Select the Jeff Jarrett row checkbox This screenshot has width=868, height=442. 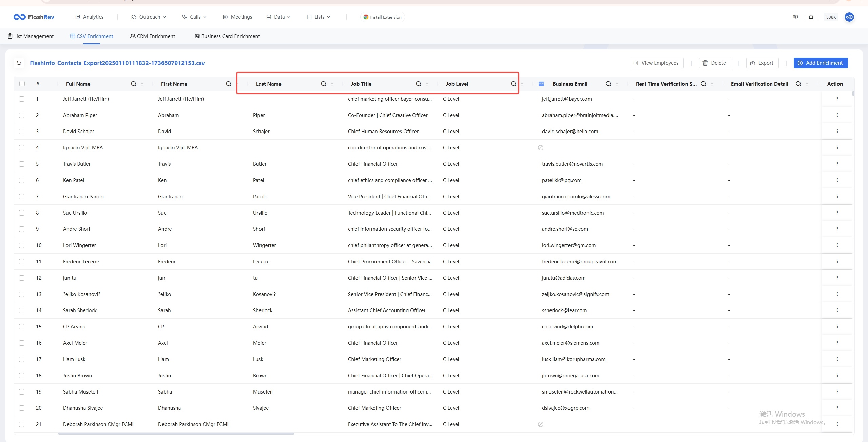click(x=22, y=99)
